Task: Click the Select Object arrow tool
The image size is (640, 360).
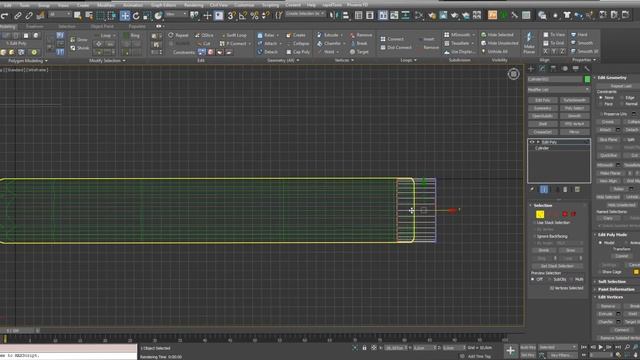Action: coord(77,16)
